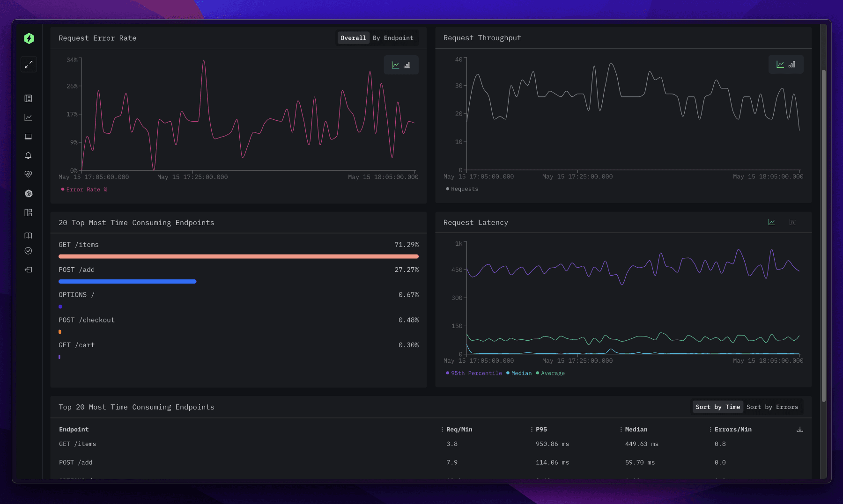Open the Req/Min column options menu
Screen dimensions: 843x504
tap(442, 429)
